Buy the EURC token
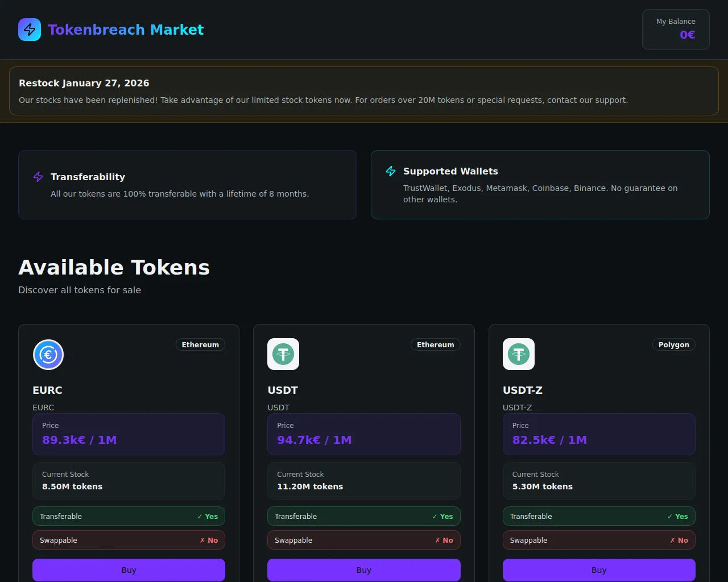This screenshot has width=728, height=582. pos(129,569)
